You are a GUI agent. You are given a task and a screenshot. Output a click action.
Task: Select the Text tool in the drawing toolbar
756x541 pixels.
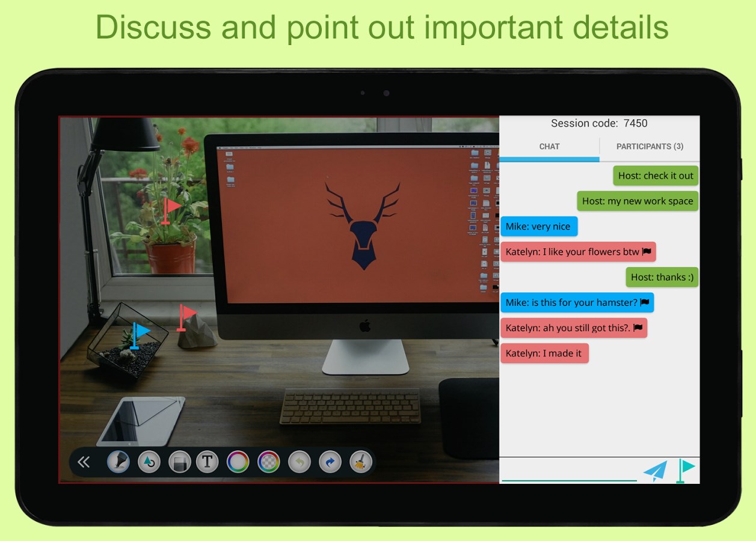point(207,462)
